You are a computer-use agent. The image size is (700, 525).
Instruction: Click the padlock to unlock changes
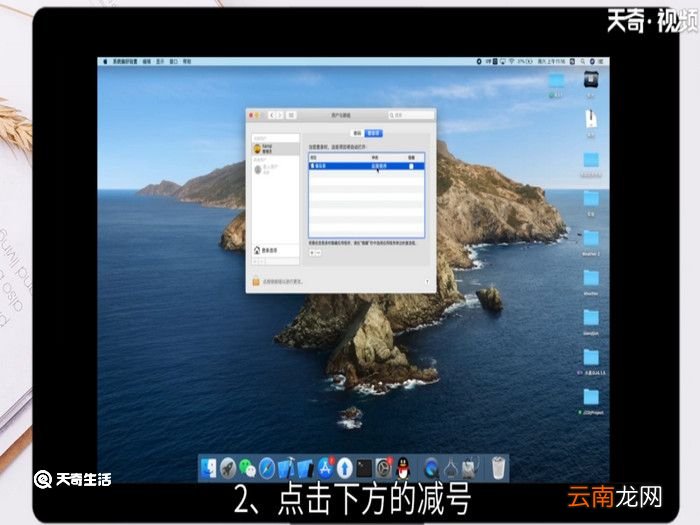(256, 281)
